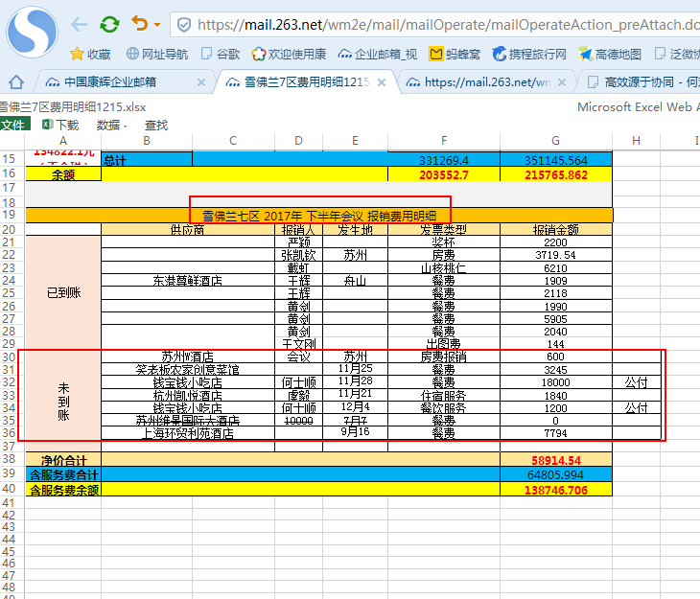The image size is (700, 599).
Task: Close the 雪佛兰7区费用明细1215 tab
Action: click(x=381, y=82)
